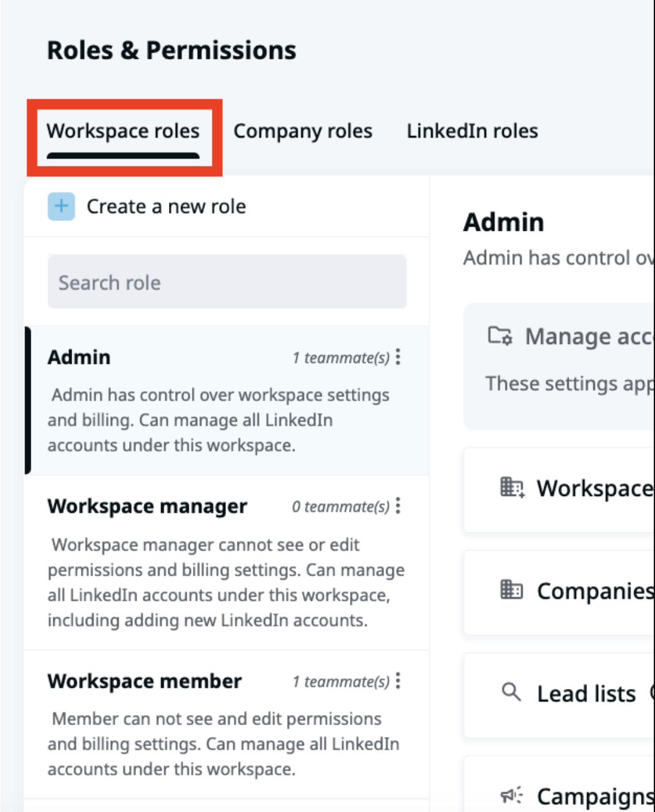
Task: Click the plus icon beside Create a new role
Action: (61, 206)
